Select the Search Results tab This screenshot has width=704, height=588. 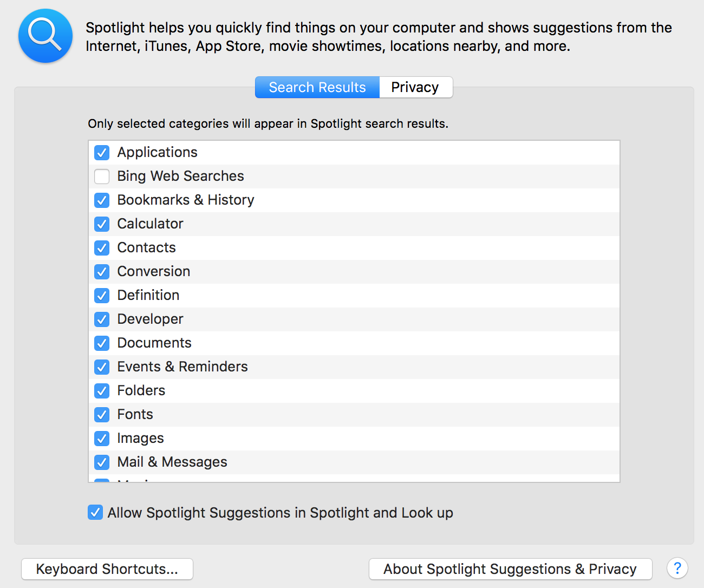[317, 87]
